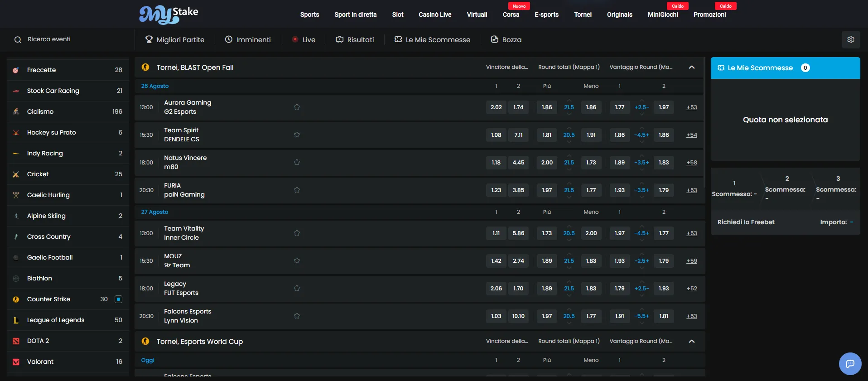Increase handicap line for Natus Vincere match

tap(641, 156)
